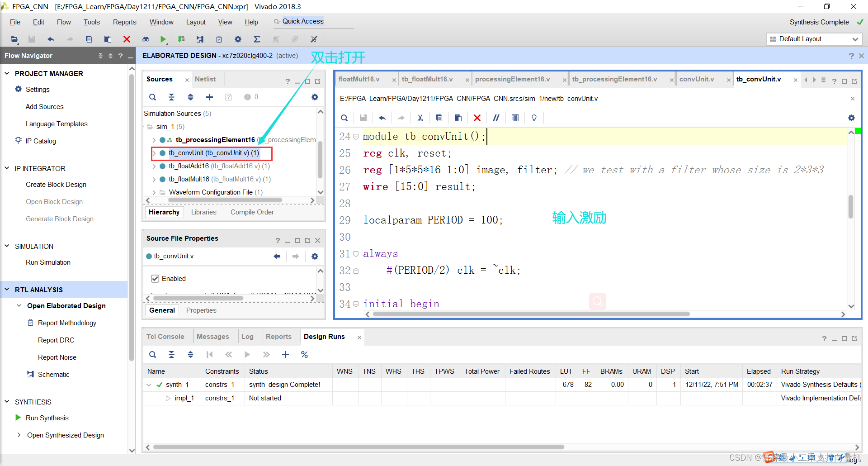The image size is (868, 466).
Task: Click Run Synthesis play icon in main toolbar
Action: click(163, 39)
